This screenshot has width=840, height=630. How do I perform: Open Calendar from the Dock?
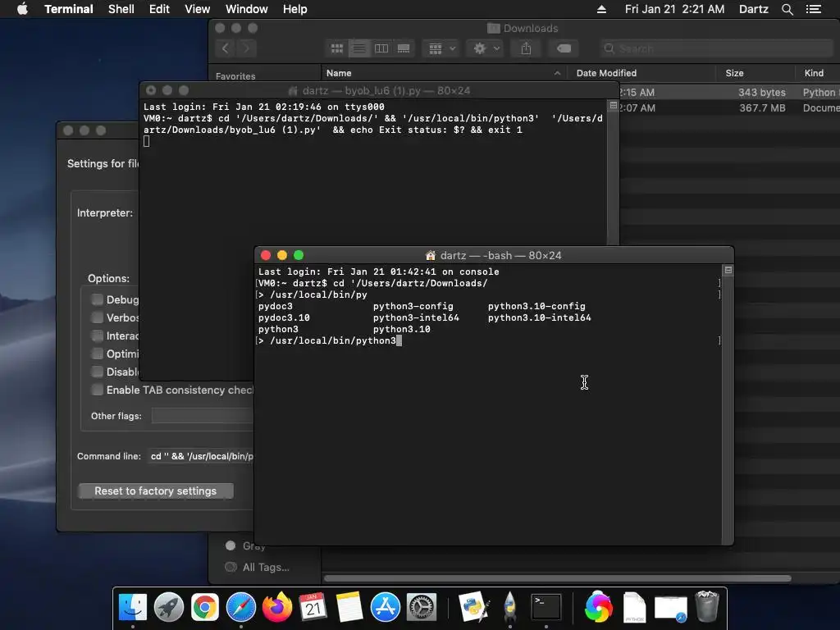point(313,608)
